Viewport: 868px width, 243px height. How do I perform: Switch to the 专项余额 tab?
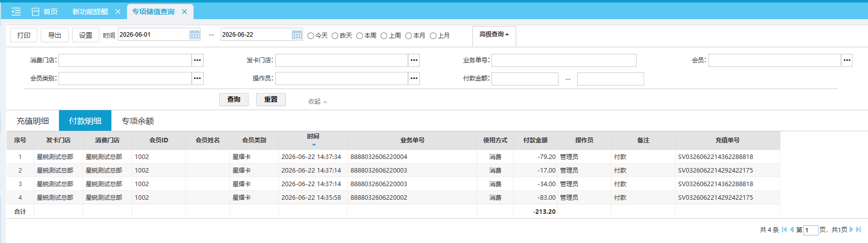coord(138,121)
